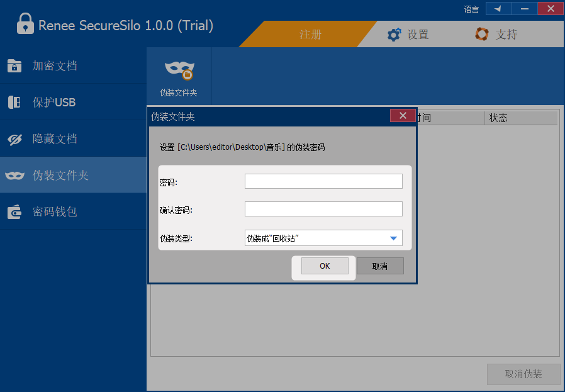Click the 支持 lifebuoy icon
565x392 pixels.
[482, 34]
